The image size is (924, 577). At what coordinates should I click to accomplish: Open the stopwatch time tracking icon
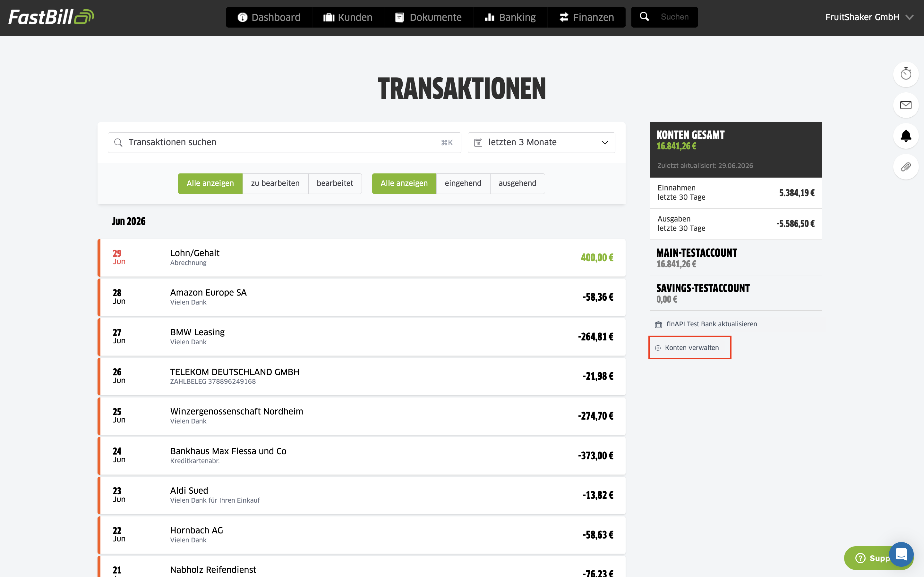coord(906,74)
